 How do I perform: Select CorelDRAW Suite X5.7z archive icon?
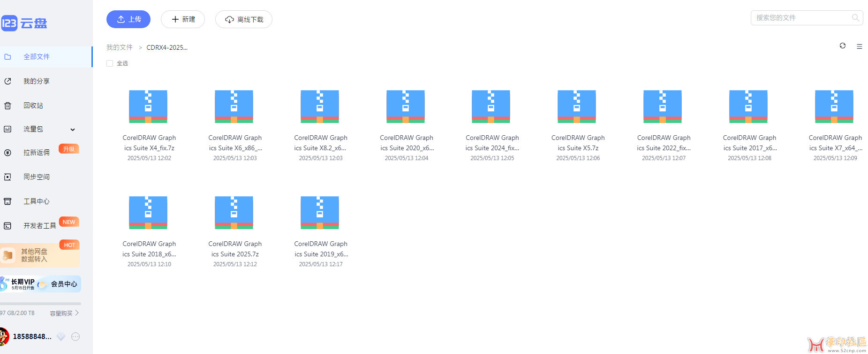tap(577, 107)
